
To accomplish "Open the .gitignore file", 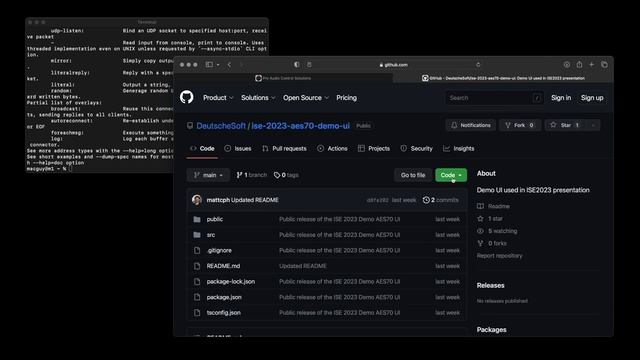I will click(x=219, y=250).
